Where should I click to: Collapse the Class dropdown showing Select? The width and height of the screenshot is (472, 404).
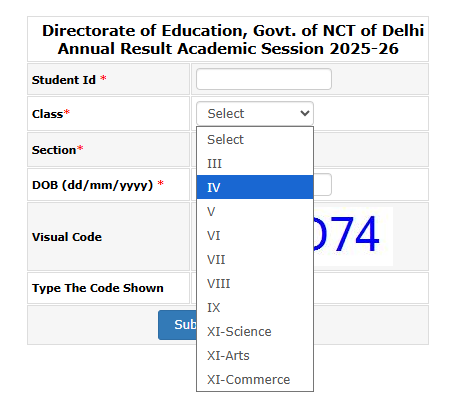click(255, 113)
